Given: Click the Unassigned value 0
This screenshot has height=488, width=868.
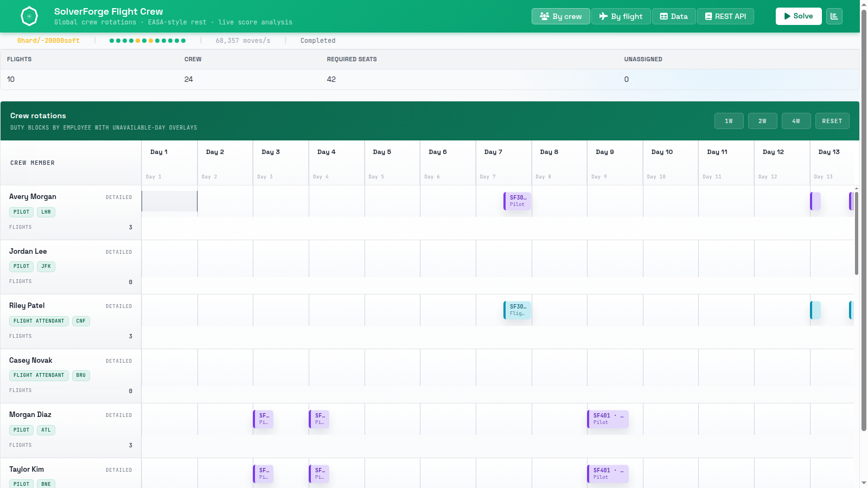Looking at the screenshot, I should pyautogui.click(x=627, y=79).
